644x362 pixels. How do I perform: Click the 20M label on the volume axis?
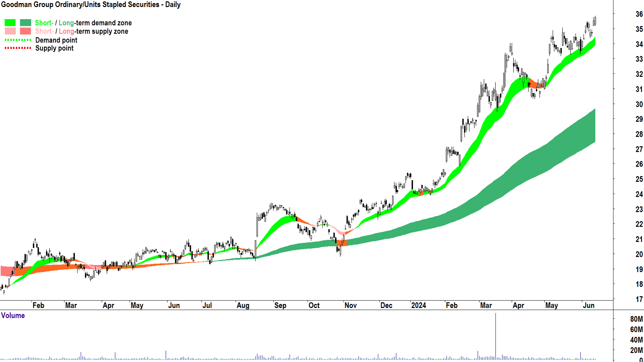pyautogui.click(x=636, y=350)
